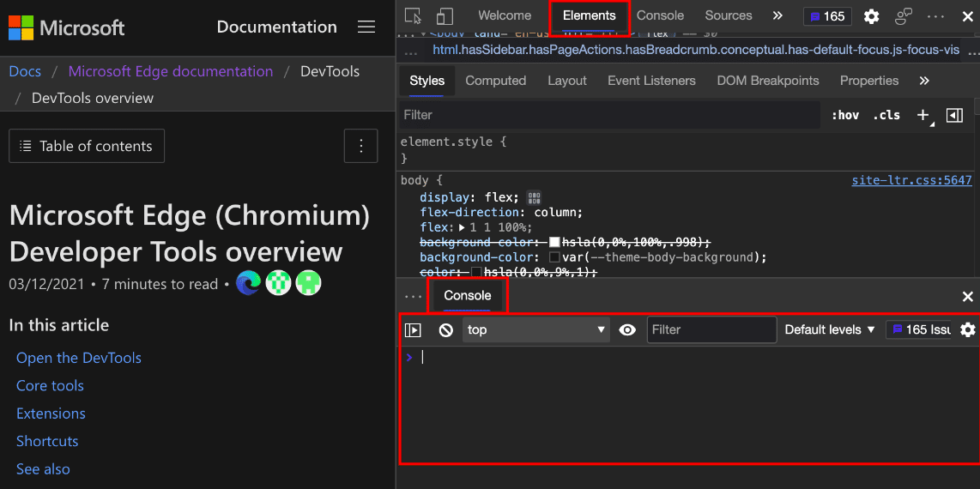Click the 165 issues counter badge

click(827, 16)
